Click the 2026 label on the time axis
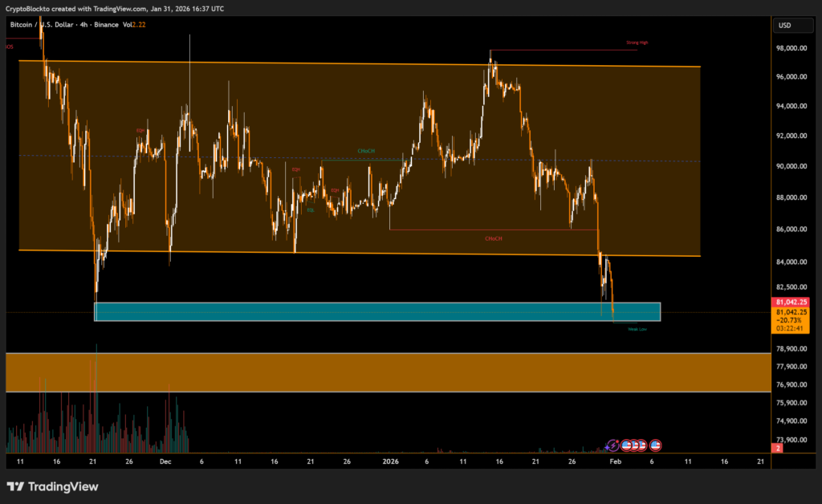 (x=390, y=462)
